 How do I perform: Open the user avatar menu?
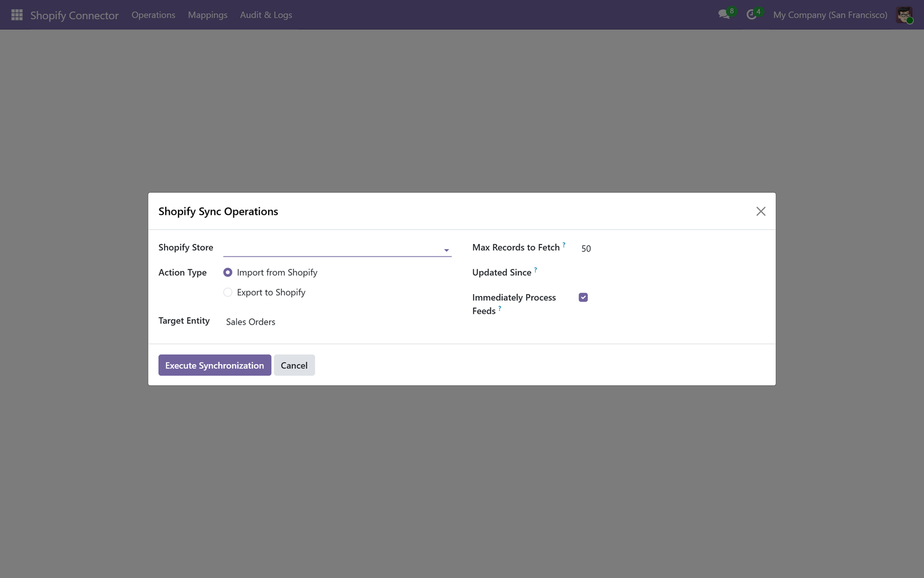pos(904,14)
